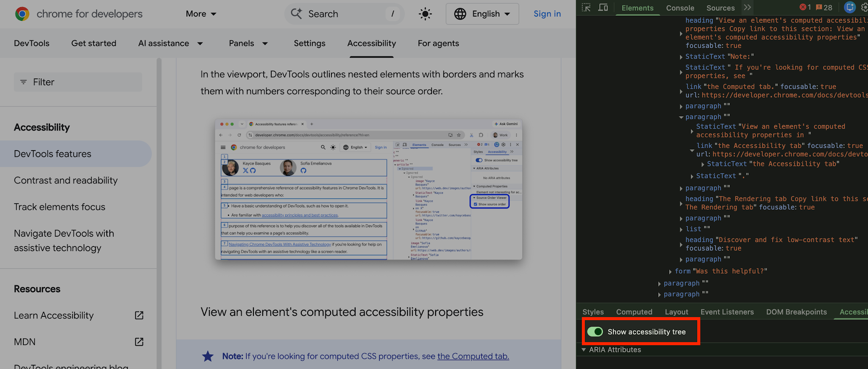868x369 pixels.
Task: Collapse the ARIA Attributes section
Action: (584, 350)
